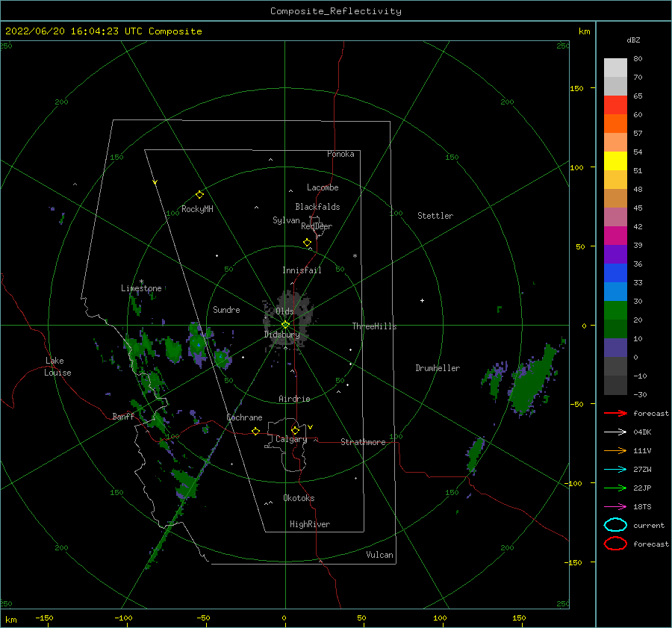672x628 pixels.
Task: Click the magenta 18TS arrow icon
Action: [x=615, y=507]
